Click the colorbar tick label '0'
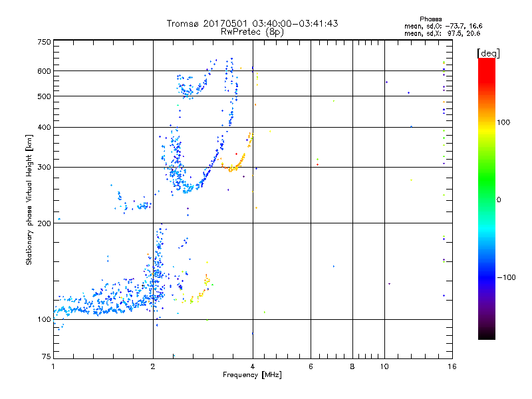This screenshot has height=399, width=532. [499, 200]
